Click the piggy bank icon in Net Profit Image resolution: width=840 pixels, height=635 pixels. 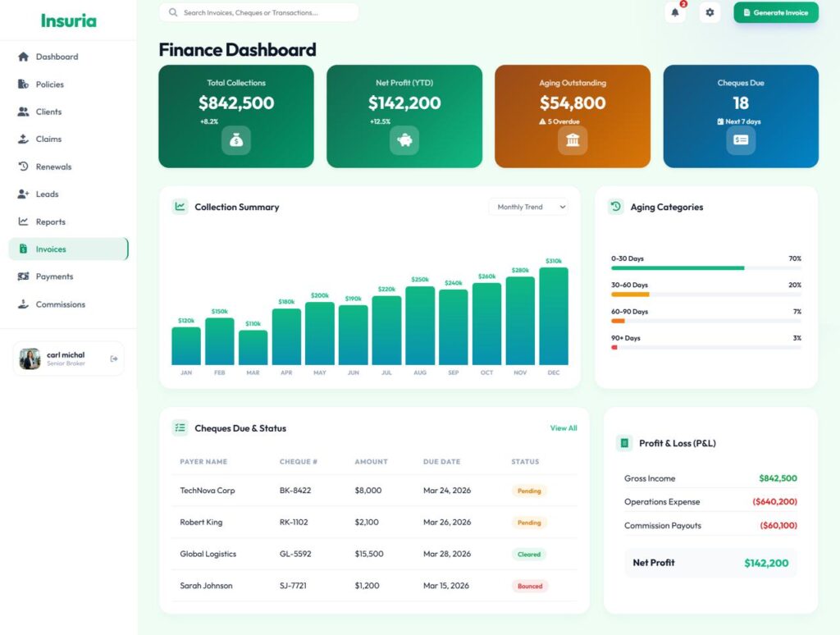[404, 140]
